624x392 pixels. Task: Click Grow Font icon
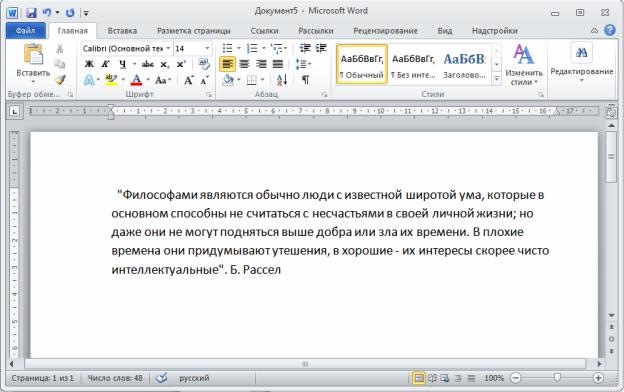[x=189, y=80]
